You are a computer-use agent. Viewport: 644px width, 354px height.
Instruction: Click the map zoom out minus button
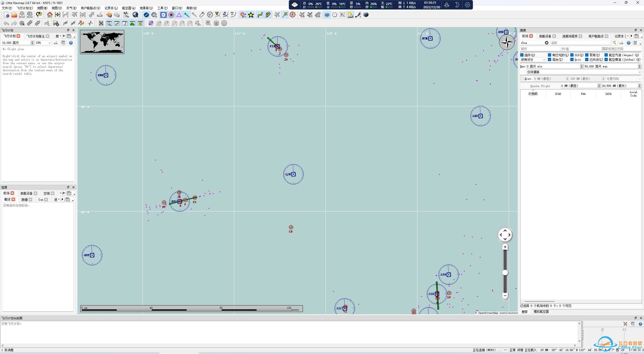coord(505,296)
